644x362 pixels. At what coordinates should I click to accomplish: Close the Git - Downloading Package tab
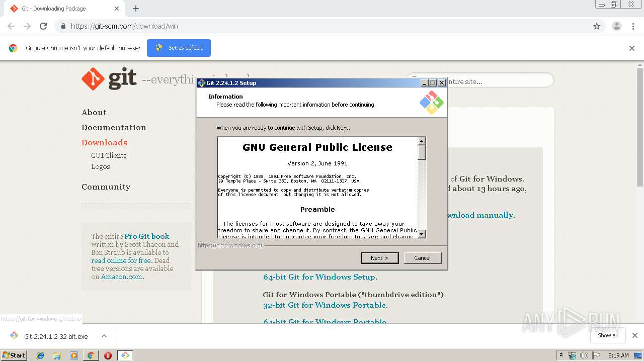coord(117,9)
